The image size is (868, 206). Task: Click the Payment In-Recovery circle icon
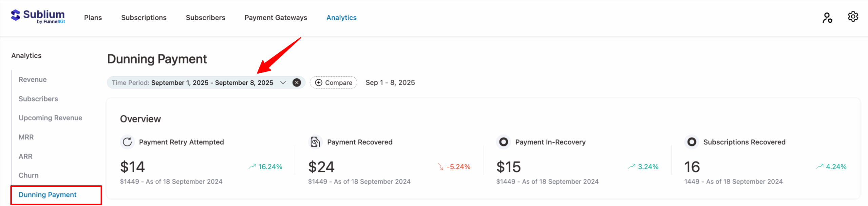point(503,142)
